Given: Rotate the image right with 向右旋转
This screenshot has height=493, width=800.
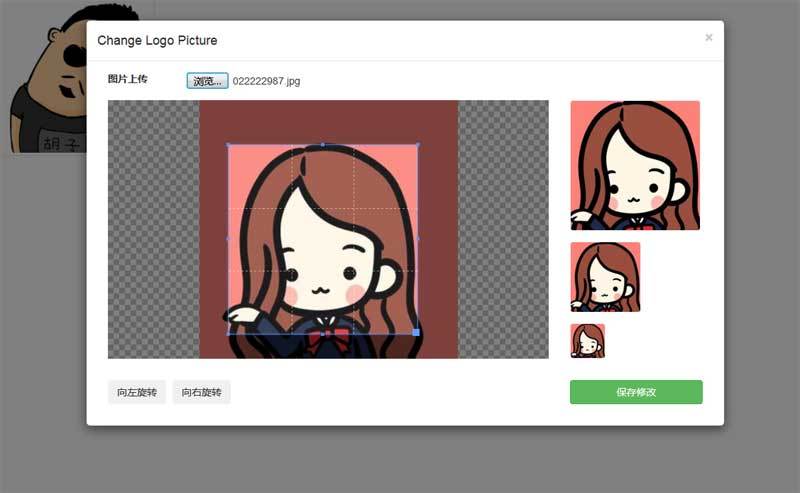Looking at the screenshot, I should 201,392.
